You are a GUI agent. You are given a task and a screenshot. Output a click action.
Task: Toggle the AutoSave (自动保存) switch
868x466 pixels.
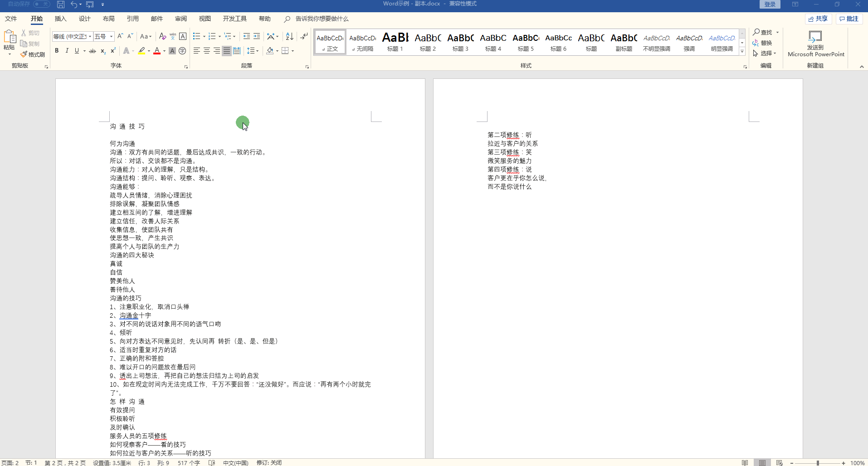pos(42,4)
